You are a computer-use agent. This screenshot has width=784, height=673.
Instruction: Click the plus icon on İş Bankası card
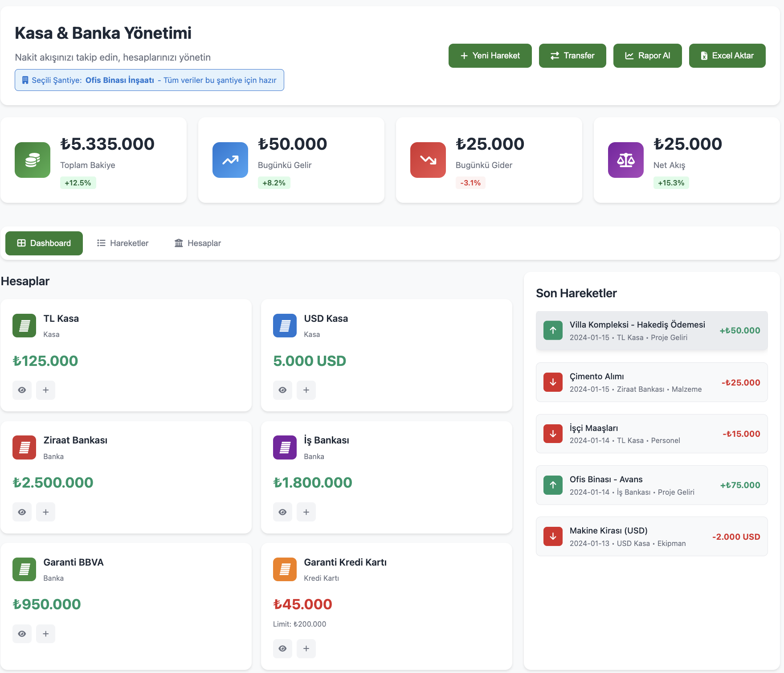tap(306, 512)
